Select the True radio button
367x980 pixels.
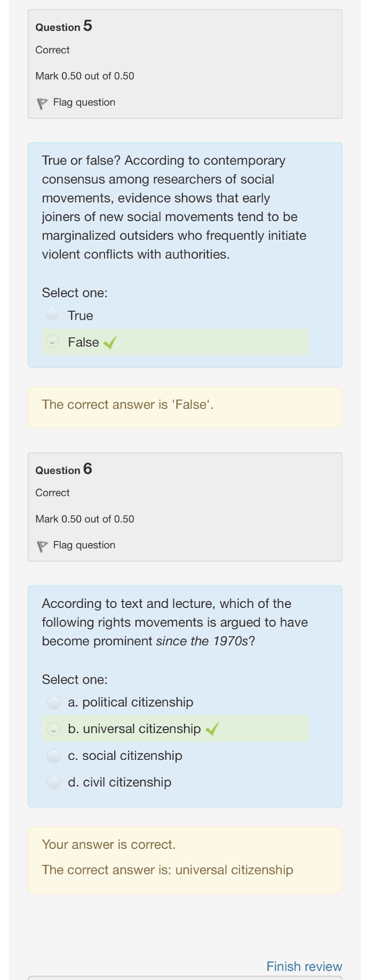tap(52, 314)
